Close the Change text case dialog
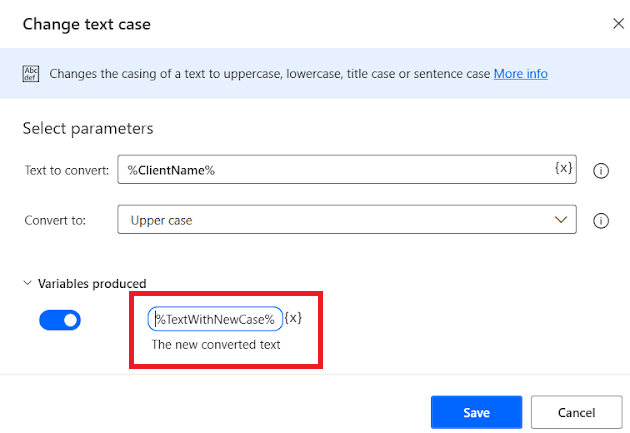Image resolution: width=630 pixels, height=433 pixels. 618,24
